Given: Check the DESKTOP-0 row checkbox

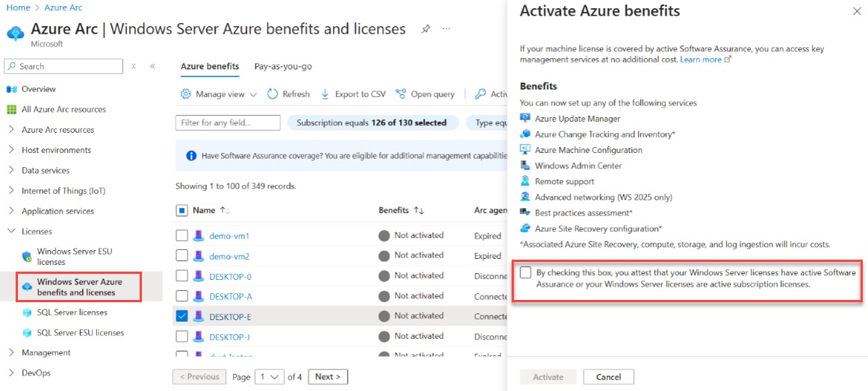Looking at the screenshot, I should (181, 276).
